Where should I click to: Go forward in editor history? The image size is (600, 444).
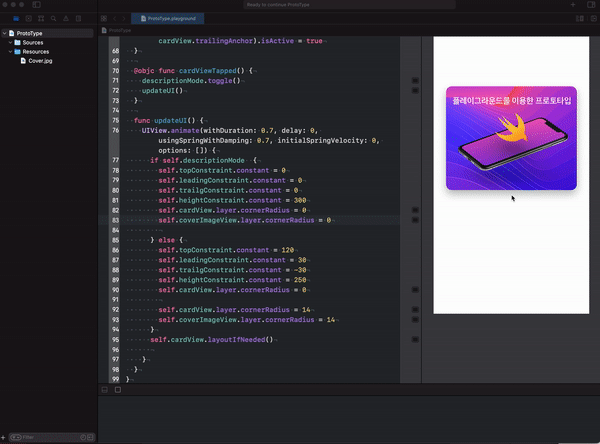click(x=124, y=18)
